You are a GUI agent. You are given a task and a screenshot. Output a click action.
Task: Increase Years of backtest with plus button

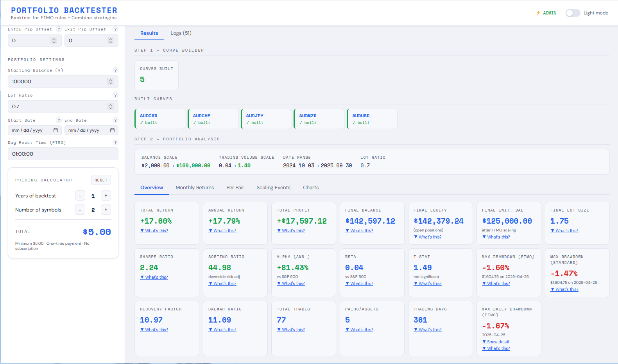pos(106,196)
